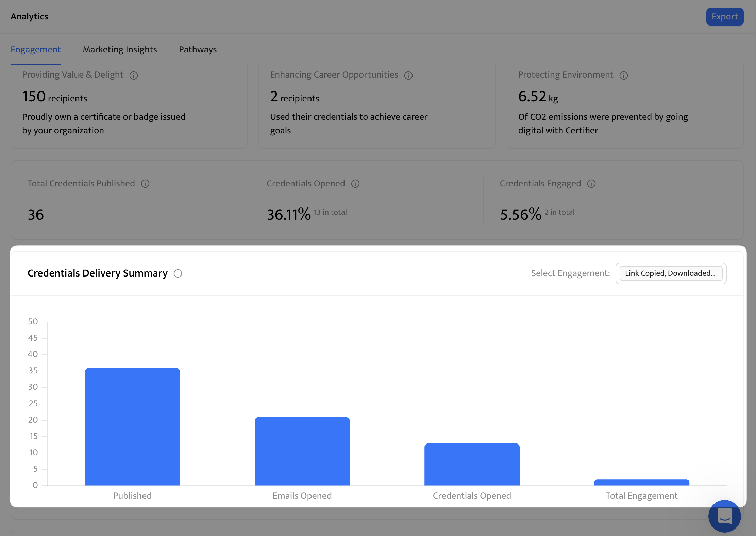Image resolution: width=756 pixels, height=536 pixels.
Task: Click the Total Engagement bar
Action: (x=642, y=482)
